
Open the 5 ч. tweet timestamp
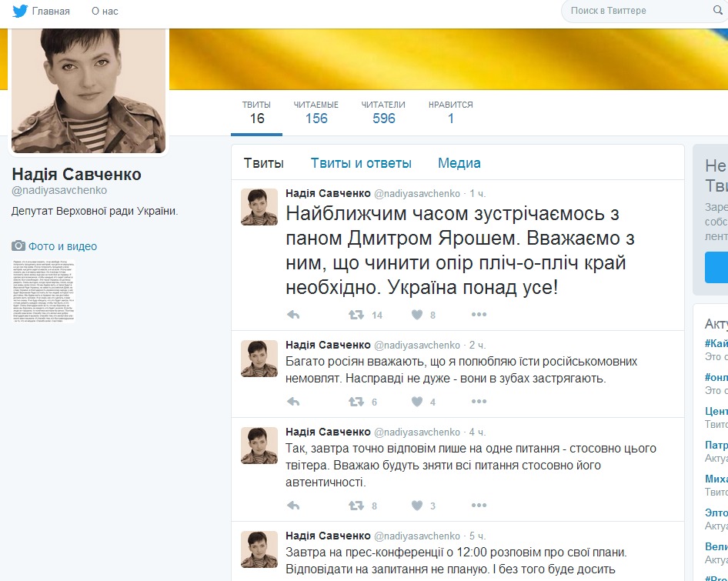click(477, 536)
